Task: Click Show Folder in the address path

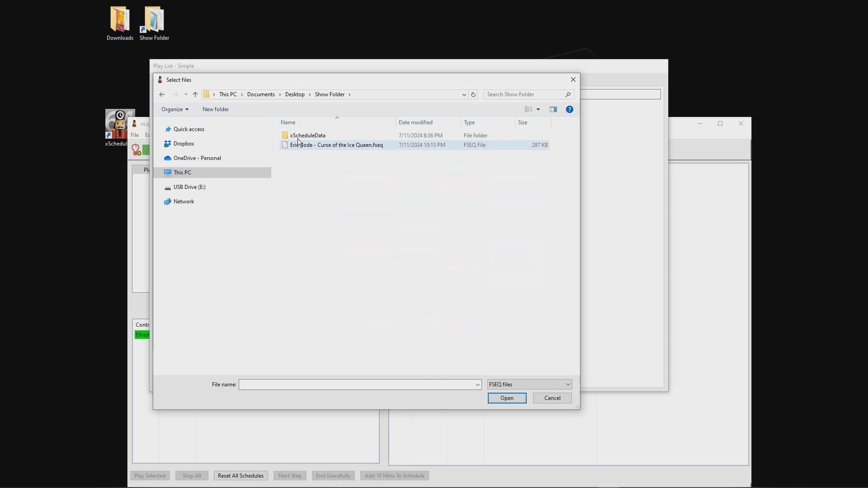Action: (330, 94)
